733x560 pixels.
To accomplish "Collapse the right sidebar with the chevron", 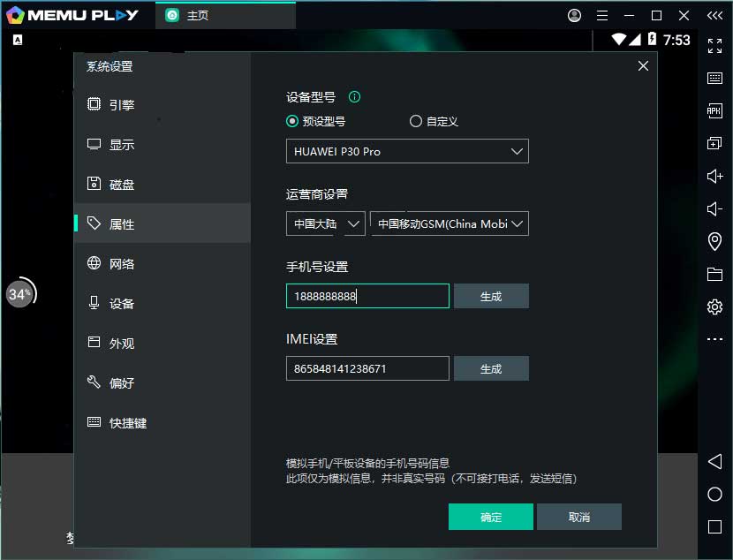I will tap(714, 14).
